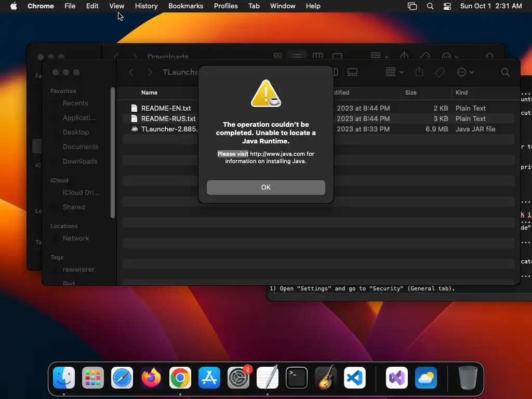Open the History menu
The width and height of the screenshot is (532, 399).
click(x=146, y=6)
